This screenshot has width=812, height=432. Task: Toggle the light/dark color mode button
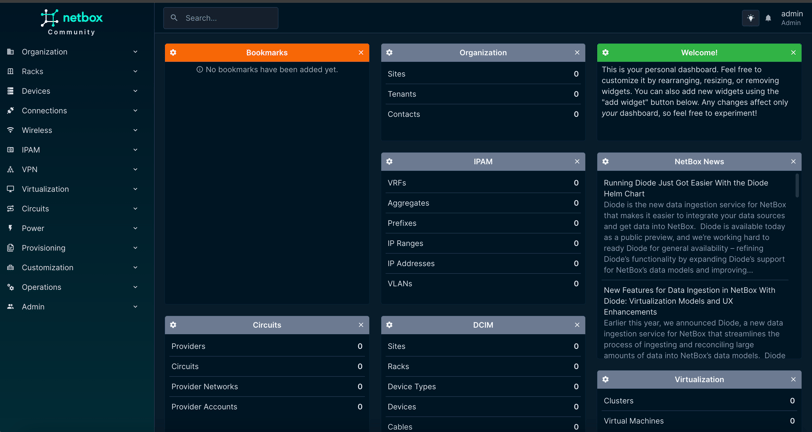(750, 18)
